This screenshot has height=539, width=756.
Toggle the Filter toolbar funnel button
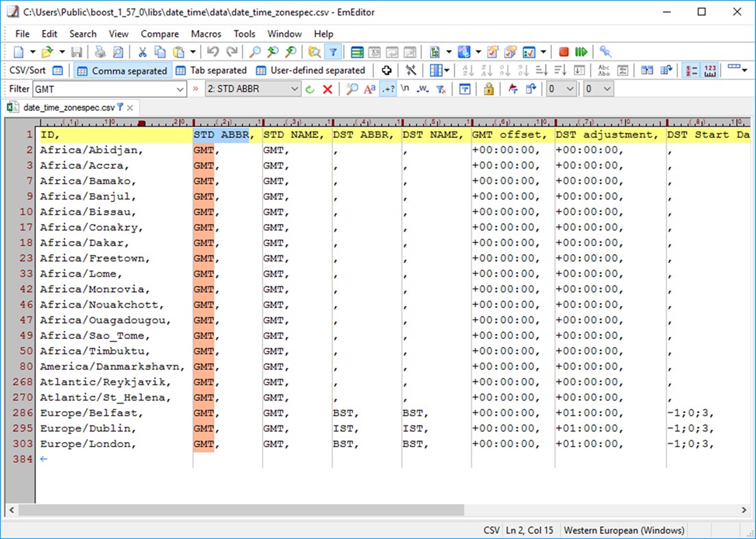pyautogui.click(x=333, y=51)
